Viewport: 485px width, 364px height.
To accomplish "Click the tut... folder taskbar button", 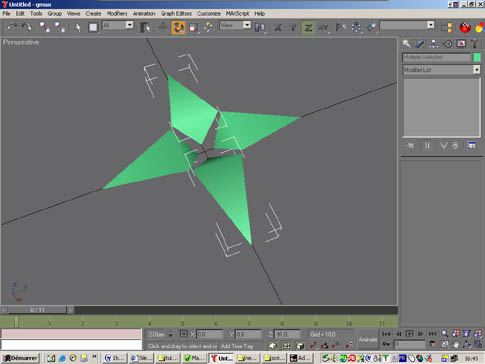I will click(168, 358).
